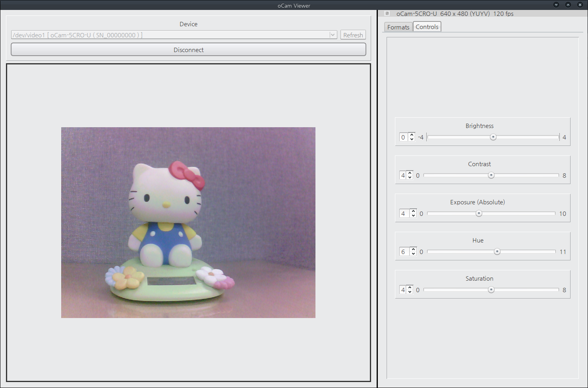Click the small icon beside the oCam-5CRO-U header
The height and width of the screenshot is (388, 588).
point(387,14)
